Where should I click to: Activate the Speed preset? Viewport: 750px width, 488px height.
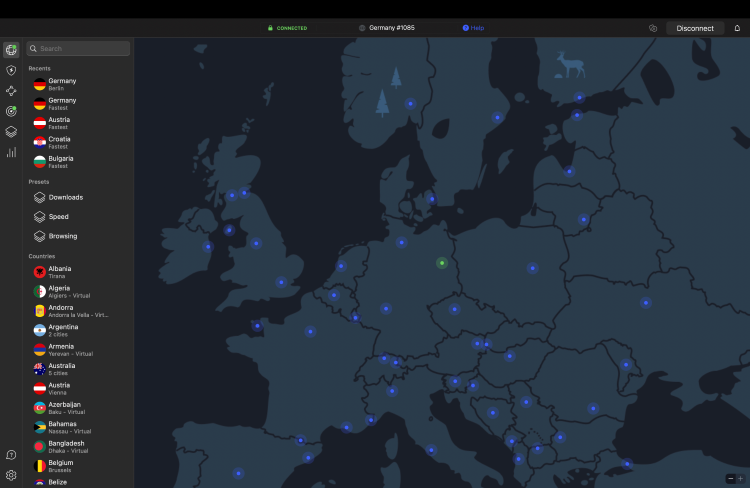78,217
